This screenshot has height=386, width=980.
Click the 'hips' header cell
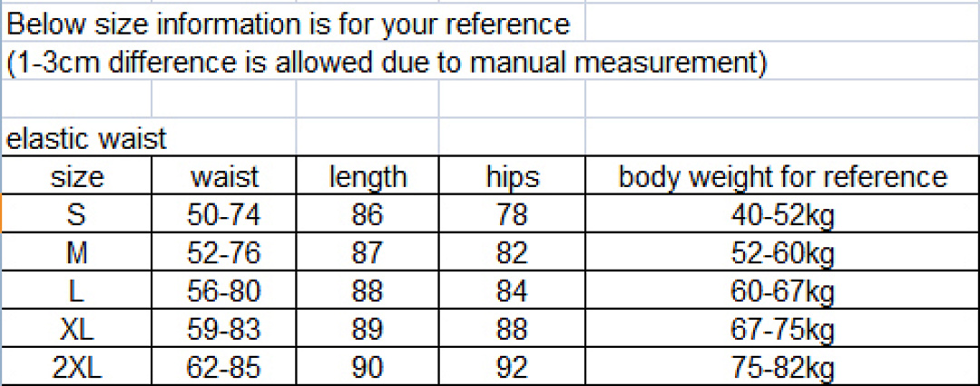pyautogui.click(x=512, y=177)
